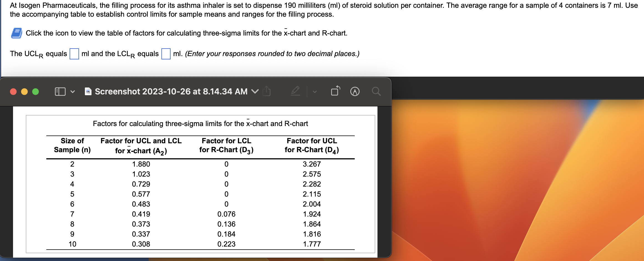Select the A2 value 1.023
Screen dimensions: 644x261
[141, 174]
